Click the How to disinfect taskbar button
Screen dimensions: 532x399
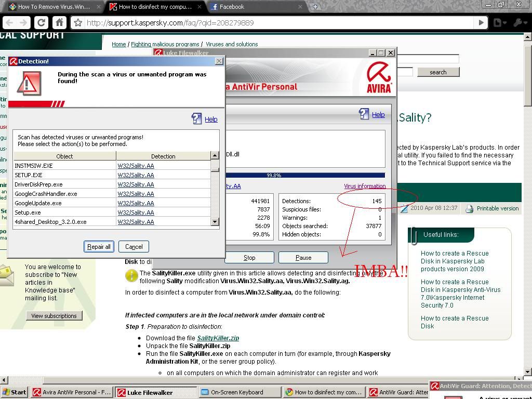click(324, 392)
